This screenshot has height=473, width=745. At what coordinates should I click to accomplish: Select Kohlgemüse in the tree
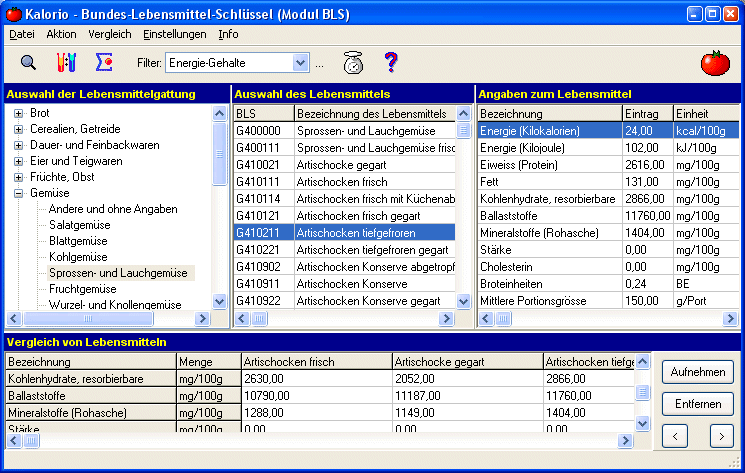[x=78, y=257]
